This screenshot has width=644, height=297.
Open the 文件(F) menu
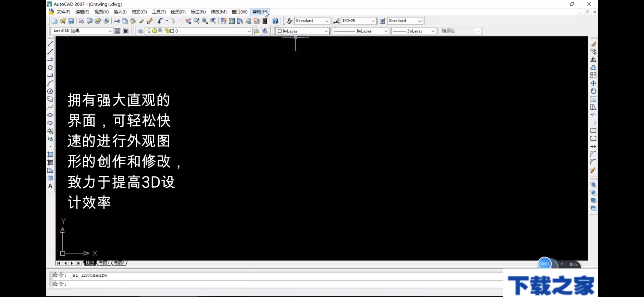[63, 12]
